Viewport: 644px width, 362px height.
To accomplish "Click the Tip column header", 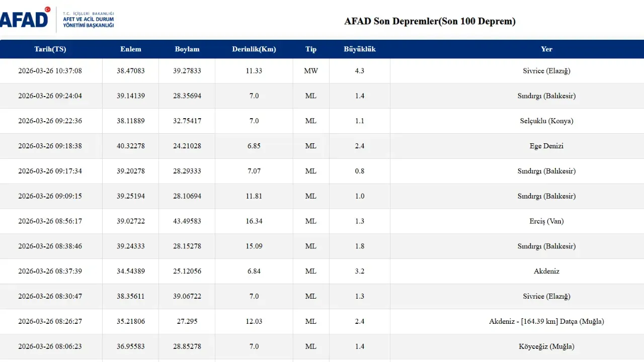I will click(311, 49).
